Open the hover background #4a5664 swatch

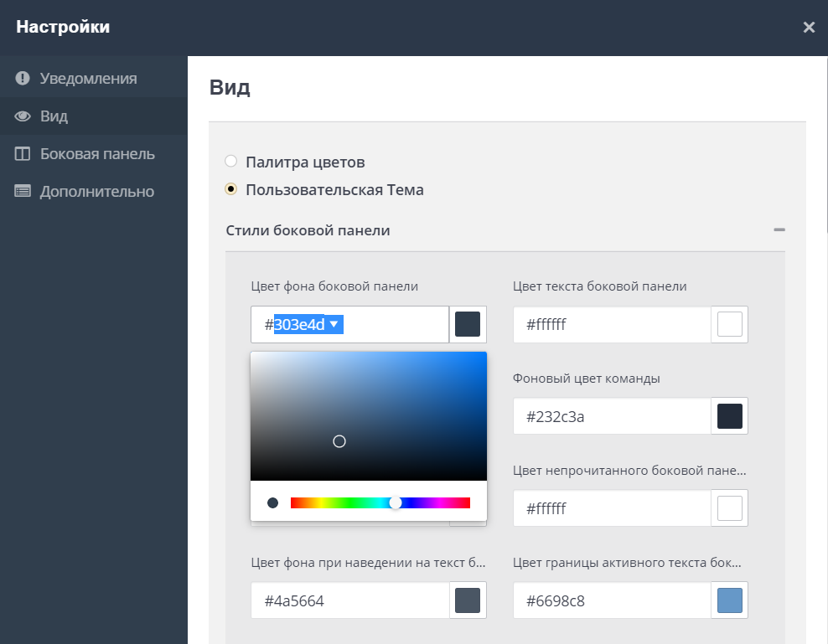pyautogui.click(x=468, y=600)
